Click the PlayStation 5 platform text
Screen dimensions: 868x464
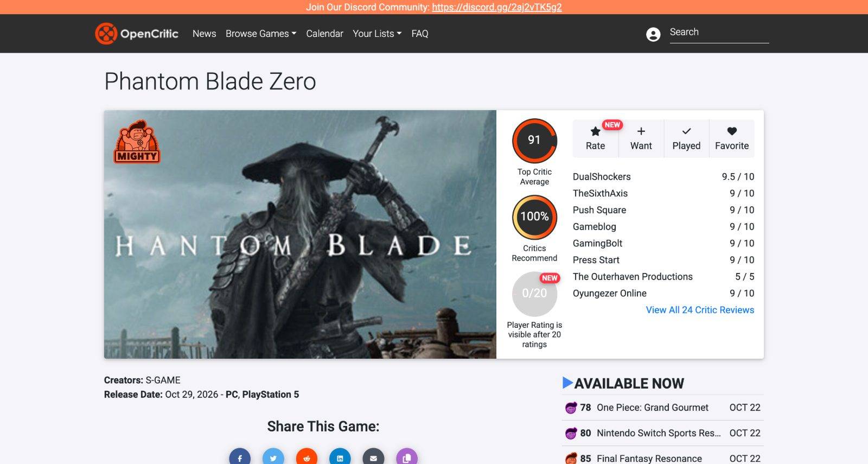coord(270,395)
